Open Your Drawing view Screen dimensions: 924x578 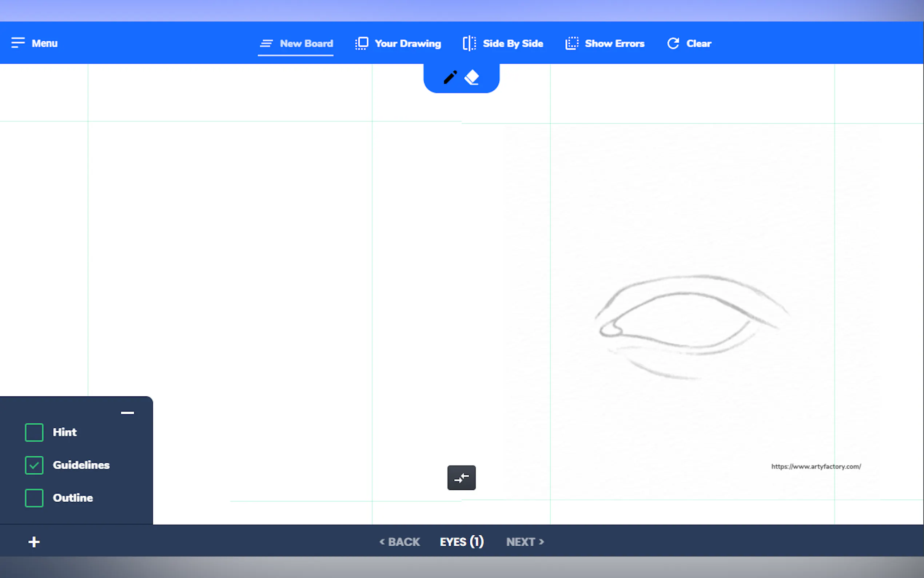(x=407, y=43)
